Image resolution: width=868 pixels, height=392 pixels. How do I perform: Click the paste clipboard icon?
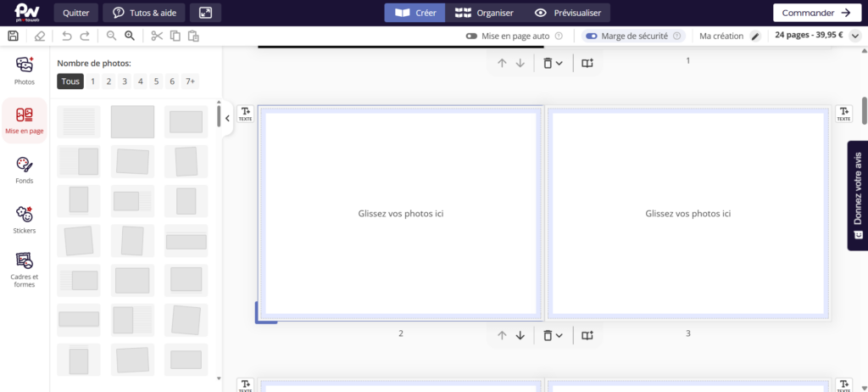(x=193, y=36)
